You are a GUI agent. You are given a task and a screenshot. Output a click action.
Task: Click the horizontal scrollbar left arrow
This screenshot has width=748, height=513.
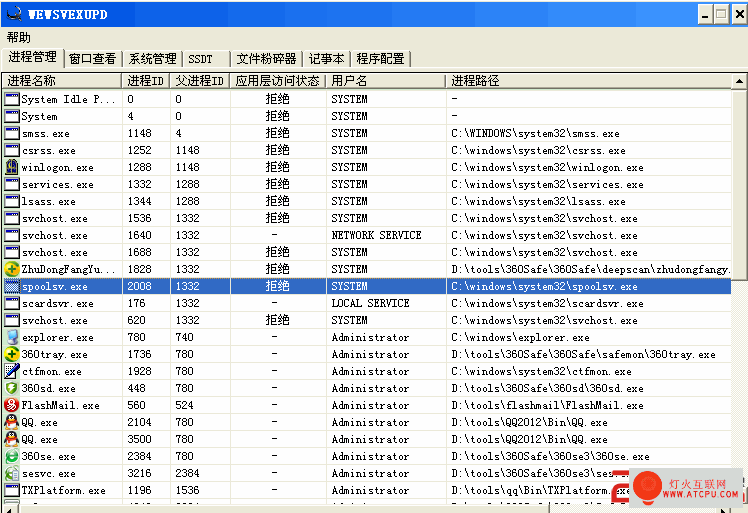point(10,510)
